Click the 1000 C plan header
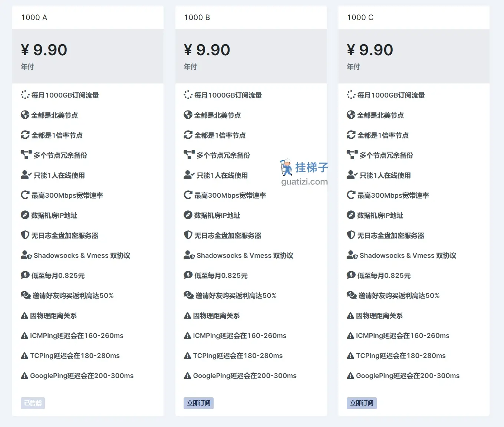This screenshot has width=504, height=427. pos(360,17)
